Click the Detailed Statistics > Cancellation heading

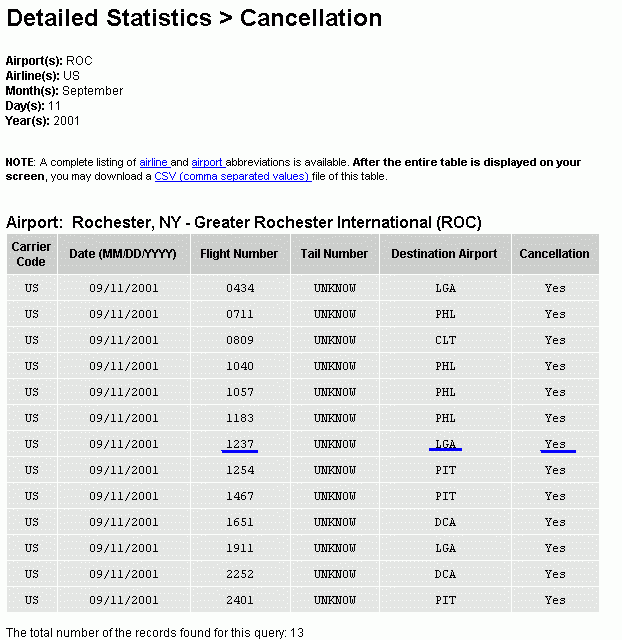point(194,18)
